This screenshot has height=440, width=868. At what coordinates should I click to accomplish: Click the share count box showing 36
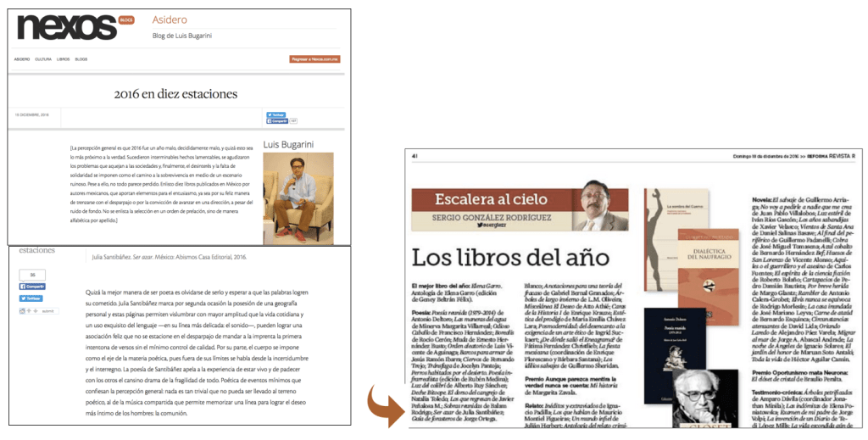click(31, 275)
